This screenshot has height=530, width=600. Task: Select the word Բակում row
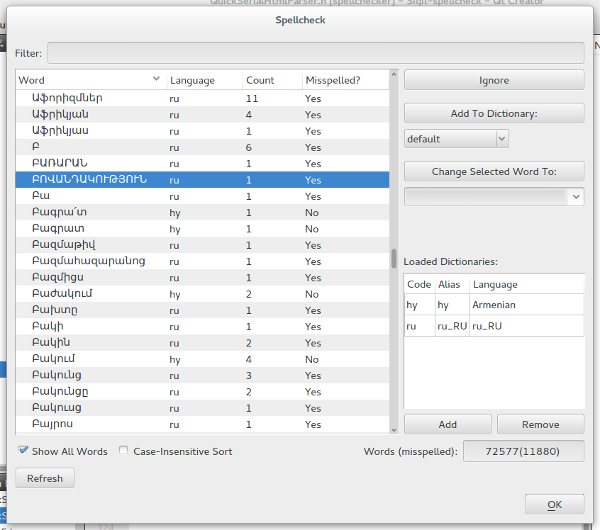[202, 359]
